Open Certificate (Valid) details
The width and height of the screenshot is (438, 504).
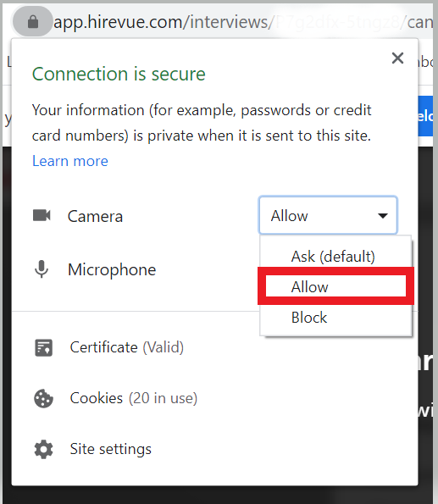pos(127,347)
